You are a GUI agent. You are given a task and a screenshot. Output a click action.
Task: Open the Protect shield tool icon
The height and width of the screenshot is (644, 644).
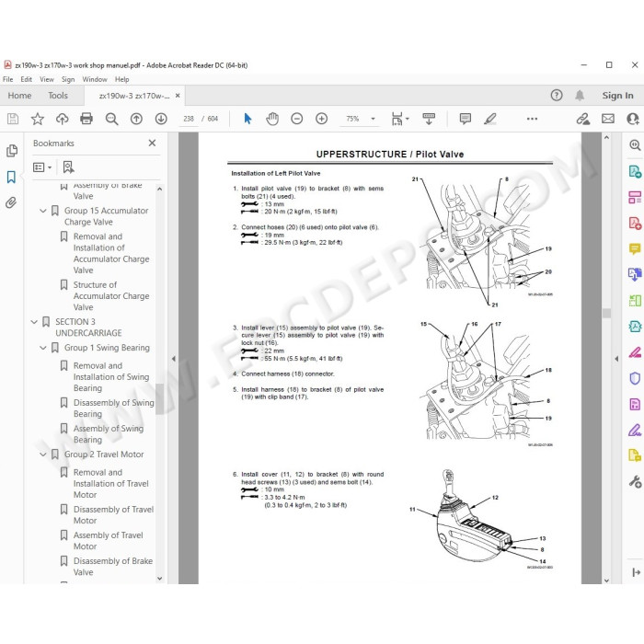point(635,378)
